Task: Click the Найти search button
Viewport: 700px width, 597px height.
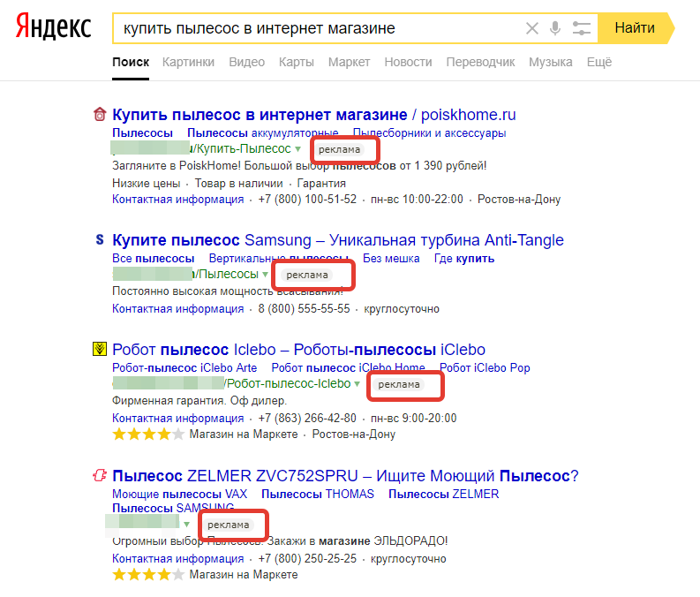Action: 635,28
